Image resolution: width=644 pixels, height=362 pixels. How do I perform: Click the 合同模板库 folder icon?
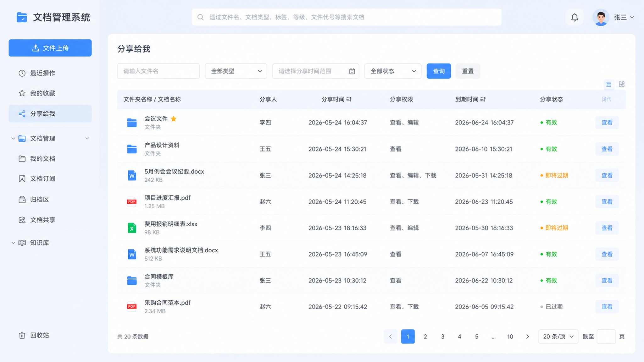click(x=132, y=280)
